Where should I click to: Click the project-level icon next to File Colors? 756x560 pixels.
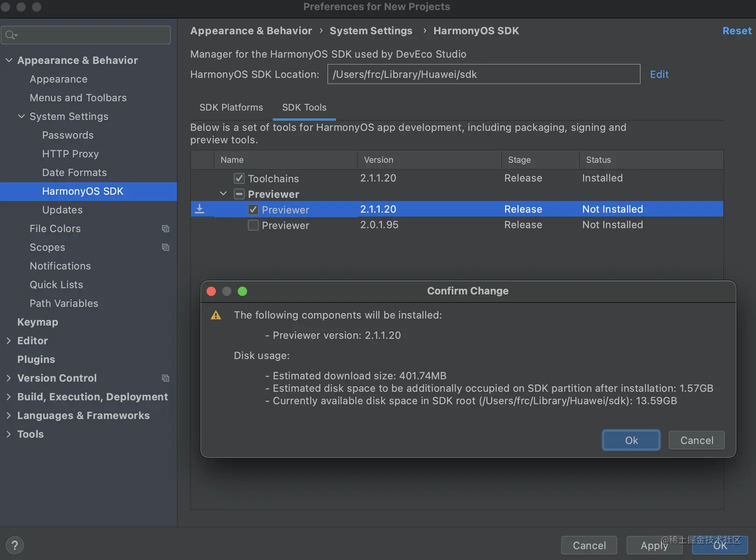(x=165, y=229)
